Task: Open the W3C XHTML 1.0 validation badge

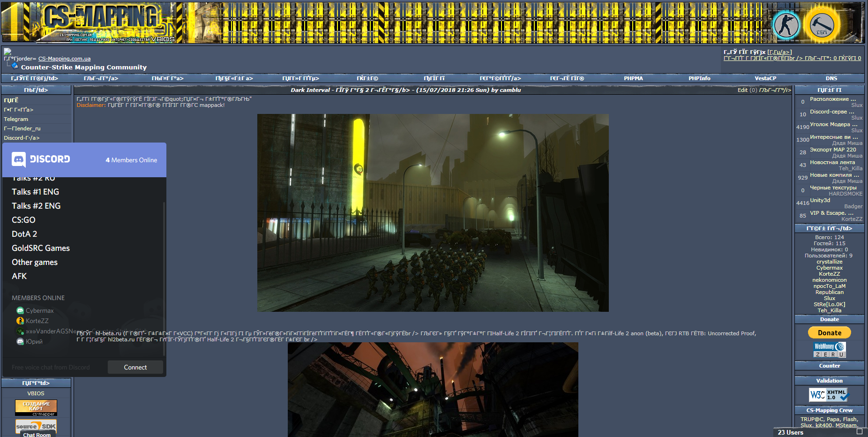Action: [829, 395]
